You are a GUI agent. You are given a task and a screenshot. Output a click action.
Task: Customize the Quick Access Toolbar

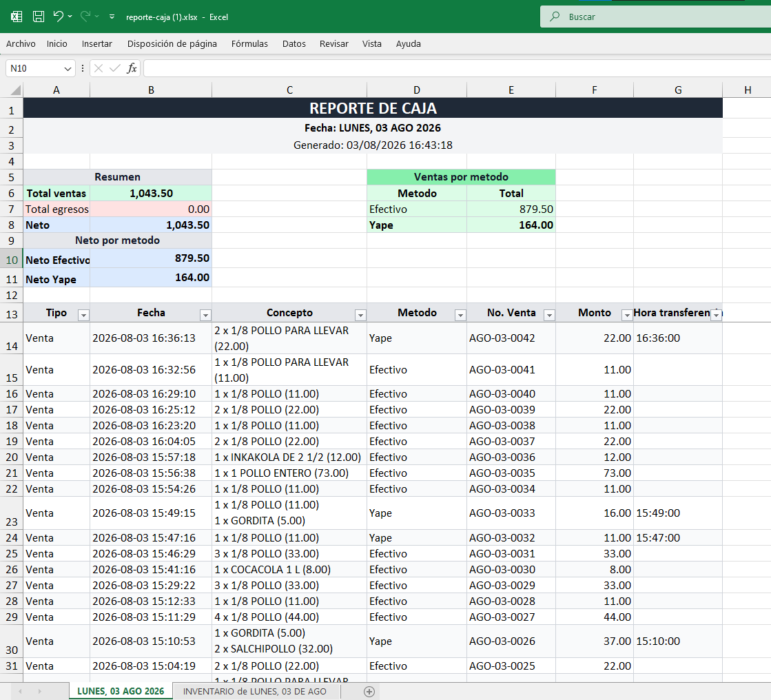(x=112, y=17)
